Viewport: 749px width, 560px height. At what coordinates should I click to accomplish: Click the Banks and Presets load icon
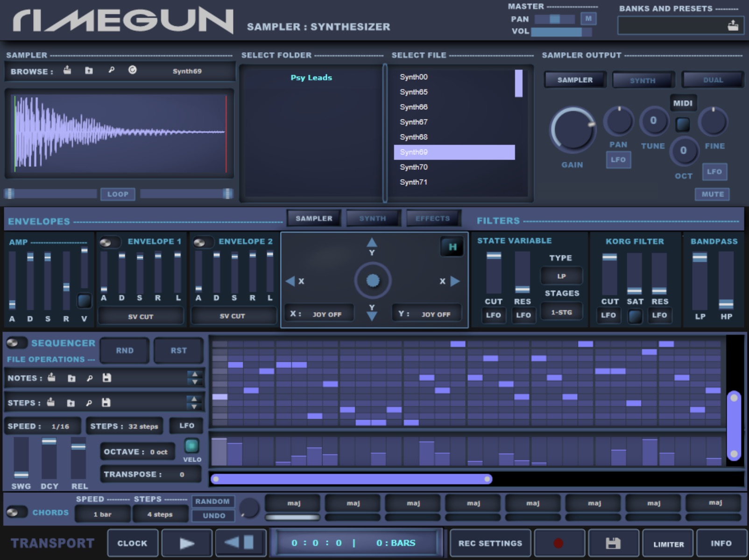point(733,25)
